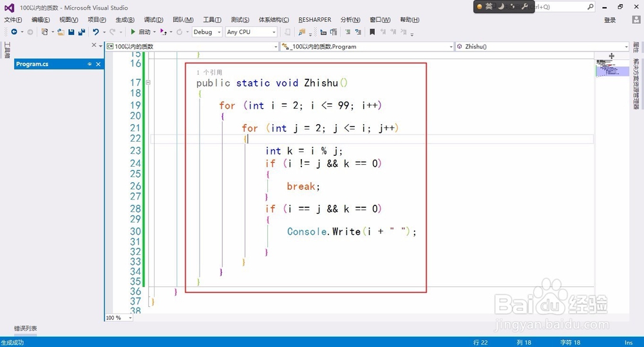Viewport: 644px width, 347px height.
Task: Open the 帮助(H) menu
Action: point(410,20)
